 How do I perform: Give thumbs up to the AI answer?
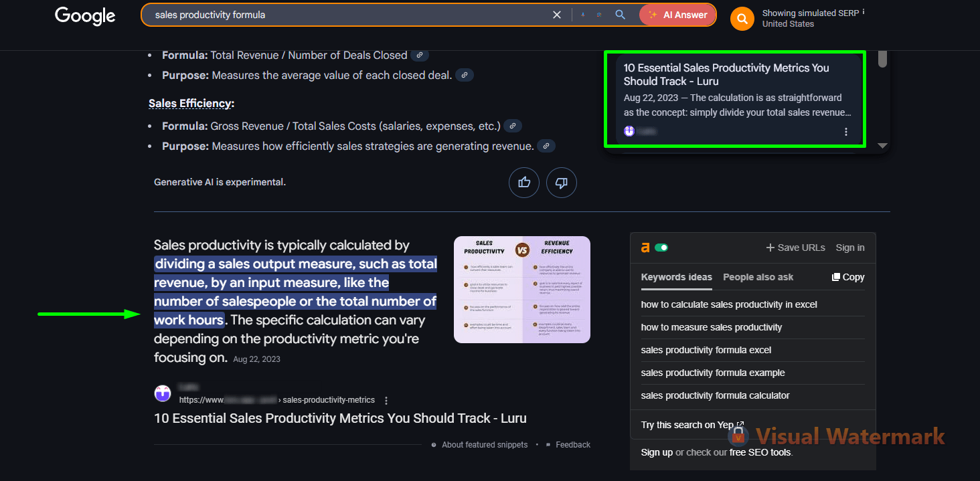click(x=524, y=183)
